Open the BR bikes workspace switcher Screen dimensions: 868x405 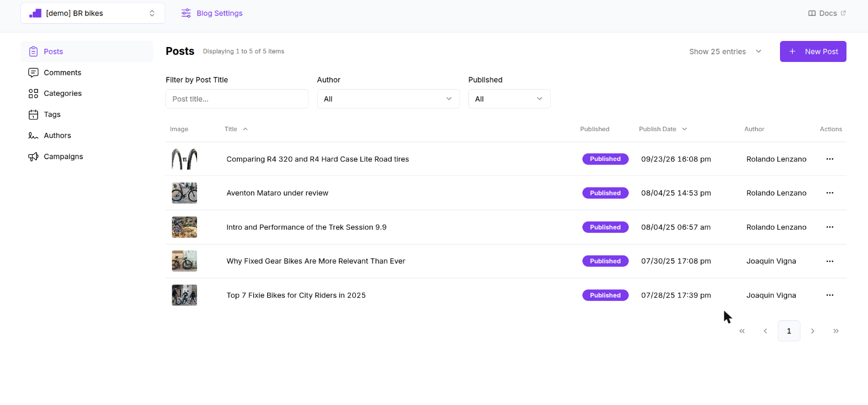click(x=93, y=13)
